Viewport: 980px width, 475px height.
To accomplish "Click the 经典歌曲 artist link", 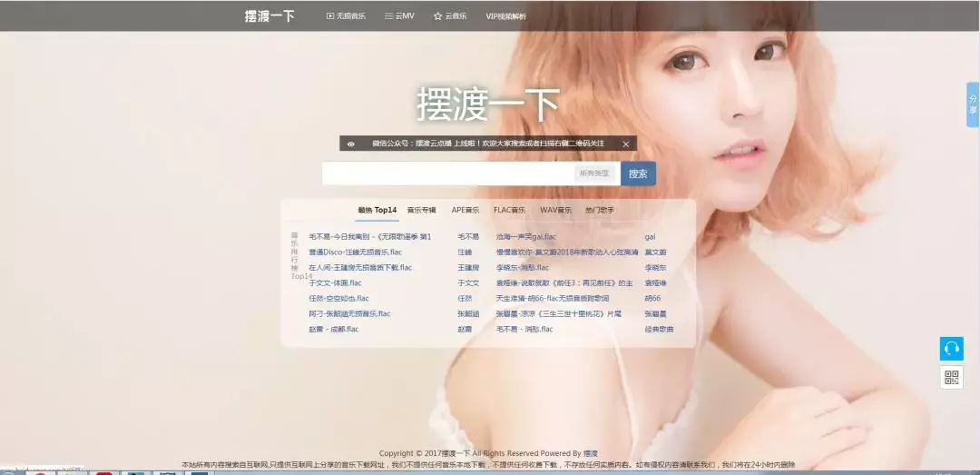I will [659, 329].
